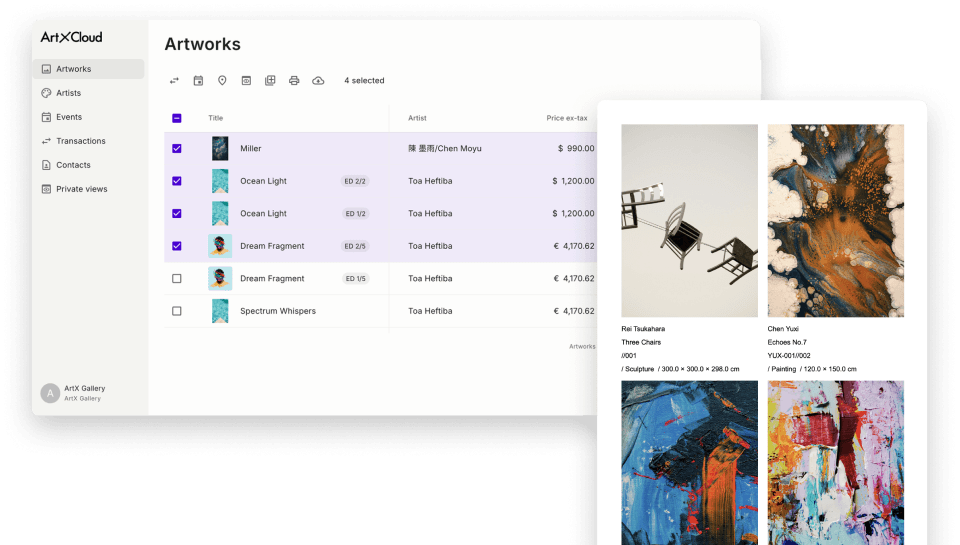Click the ED 2/5 edition badge

(x=355, y=246)
